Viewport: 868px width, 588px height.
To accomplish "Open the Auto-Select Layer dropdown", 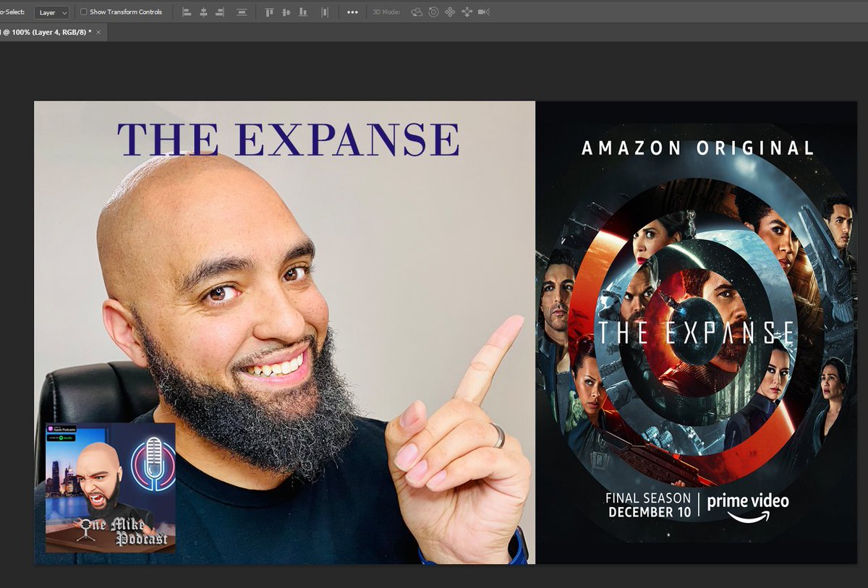I will [52, 12].
